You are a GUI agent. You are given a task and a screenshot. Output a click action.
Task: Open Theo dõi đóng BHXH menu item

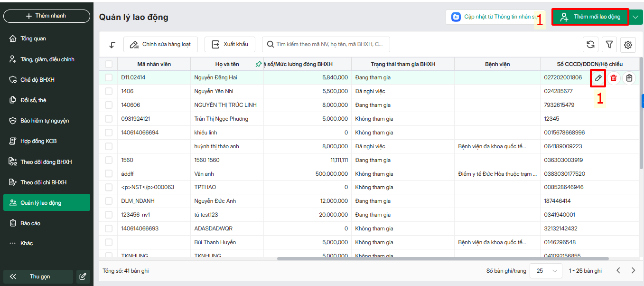tap(46, 162)
